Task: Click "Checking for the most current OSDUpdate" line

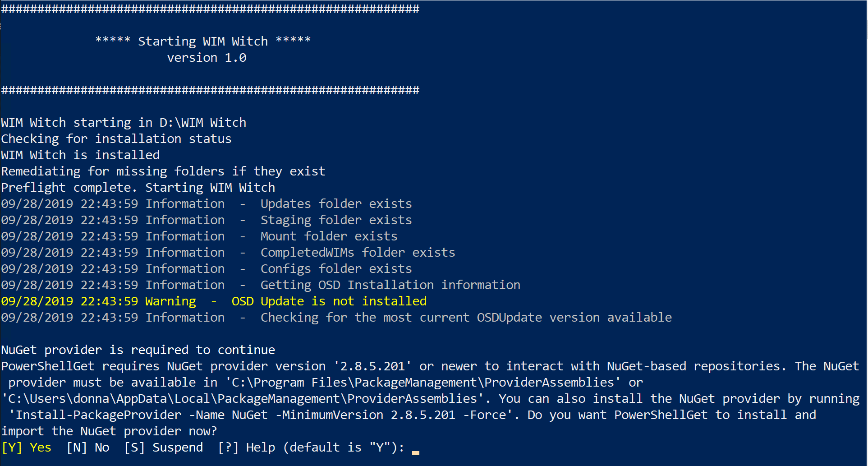Action: tap(466, 318)
